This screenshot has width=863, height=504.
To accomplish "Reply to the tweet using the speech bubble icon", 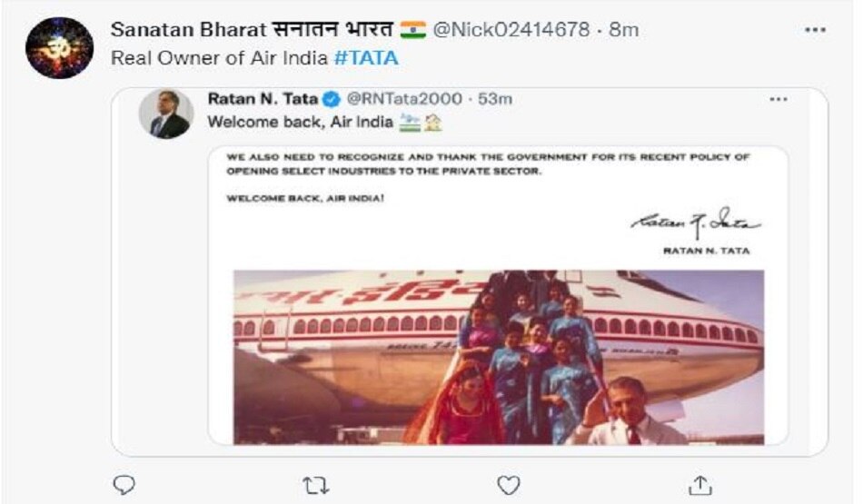I will [x=124, y=485].
